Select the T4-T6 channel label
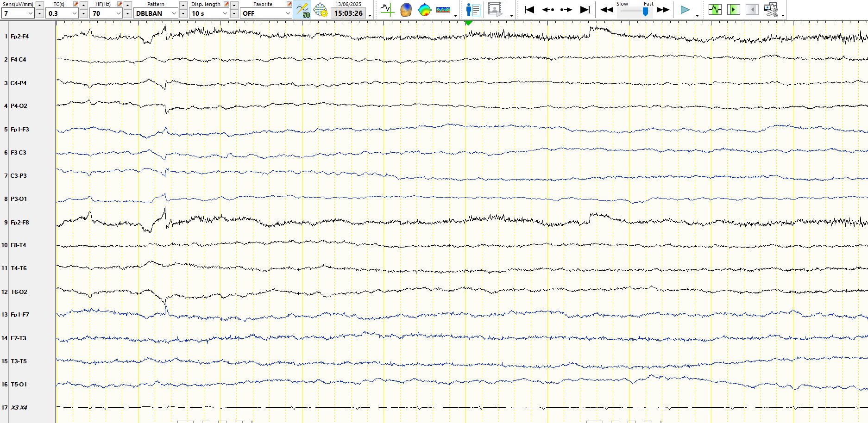 [19, 268]
